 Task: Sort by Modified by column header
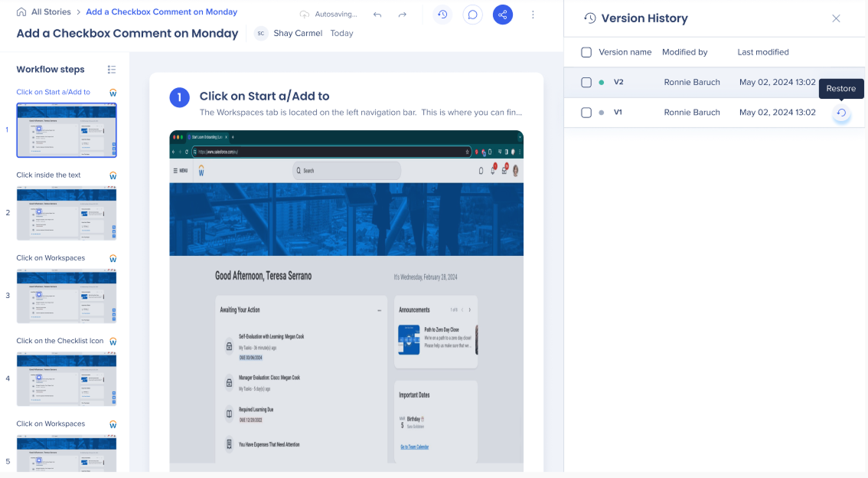tap(684, 52)
